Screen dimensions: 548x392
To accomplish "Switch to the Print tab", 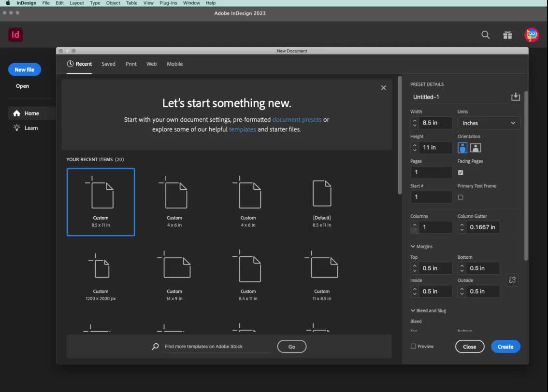I will point(130,64).
